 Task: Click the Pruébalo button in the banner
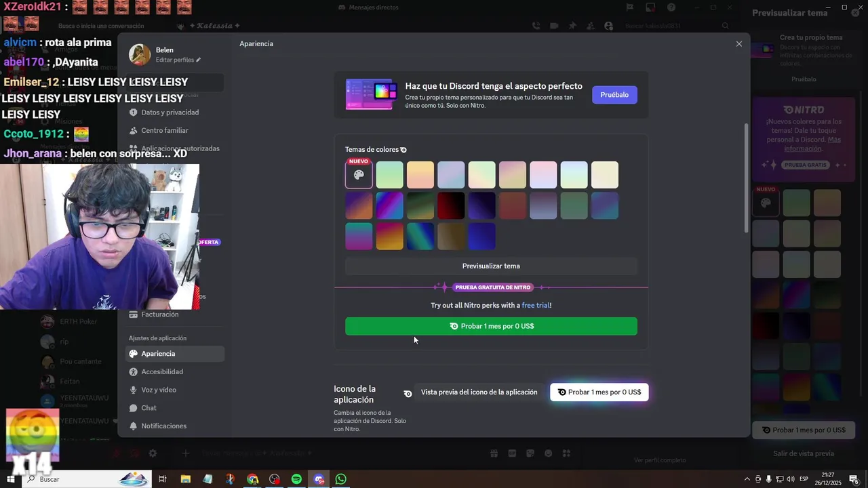614,95
